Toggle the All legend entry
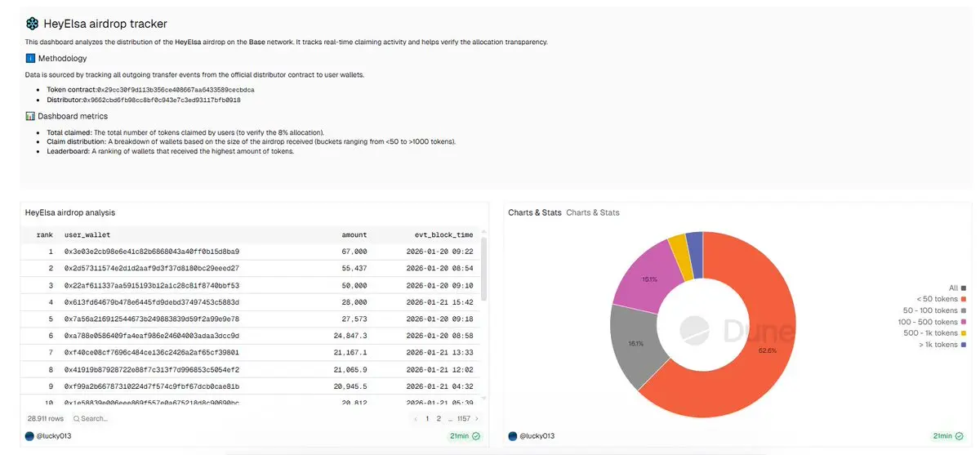 957,288
